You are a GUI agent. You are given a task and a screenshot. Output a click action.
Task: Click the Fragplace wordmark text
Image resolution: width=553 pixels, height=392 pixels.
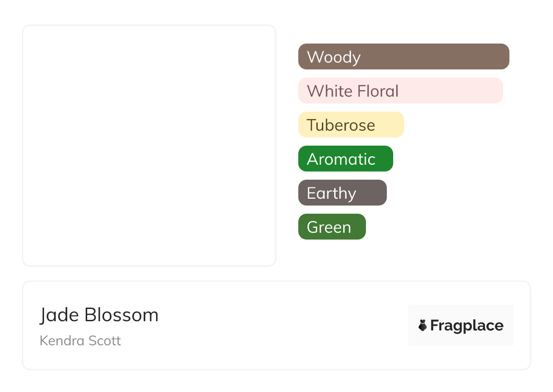(467, 325)
